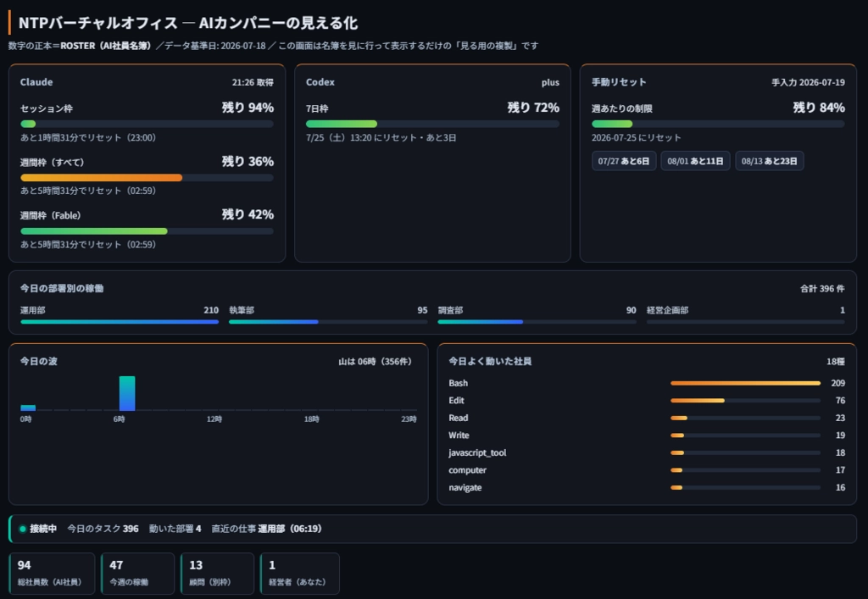
Task: Click the "残り 36%" weekly value
Action: [x=248, y=162]
